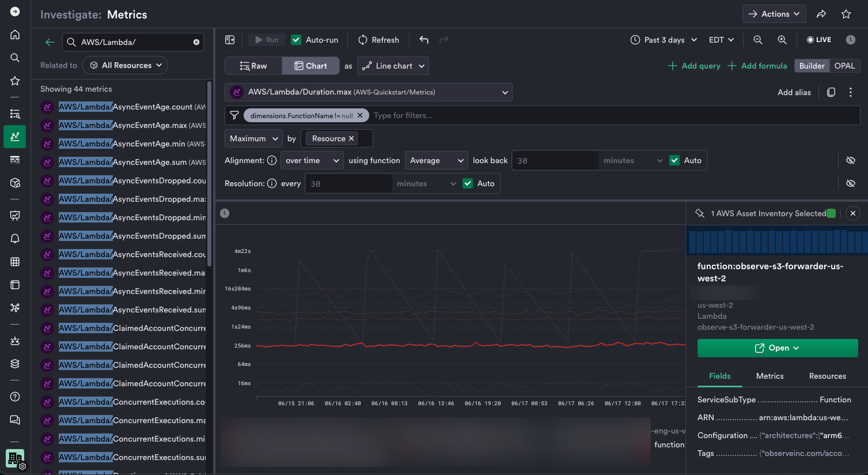The image size is (868, 475).
Task: Open the chat support icon in sidebar
Action: (15, 420)
